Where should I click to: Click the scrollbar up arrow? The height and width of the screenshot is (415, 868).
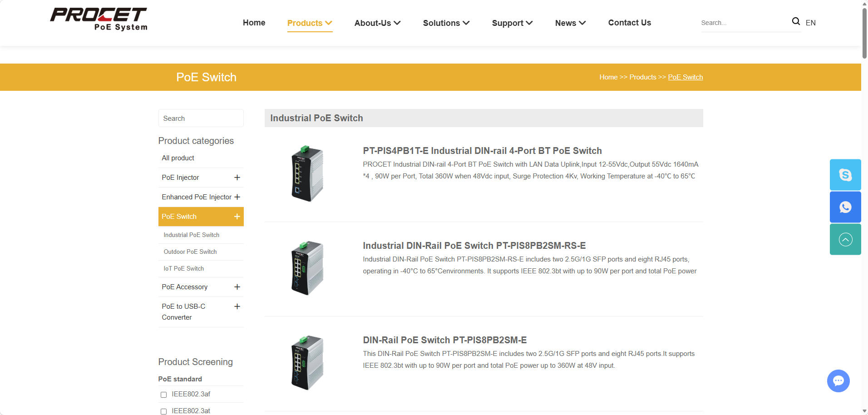click(x=864, y=3)
